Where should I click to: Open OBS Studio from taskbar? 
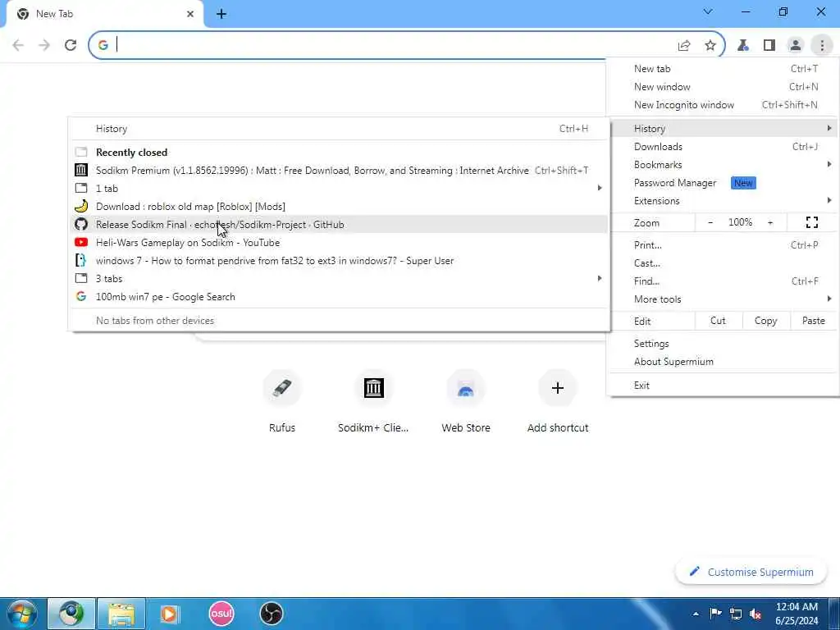(271, 614)
